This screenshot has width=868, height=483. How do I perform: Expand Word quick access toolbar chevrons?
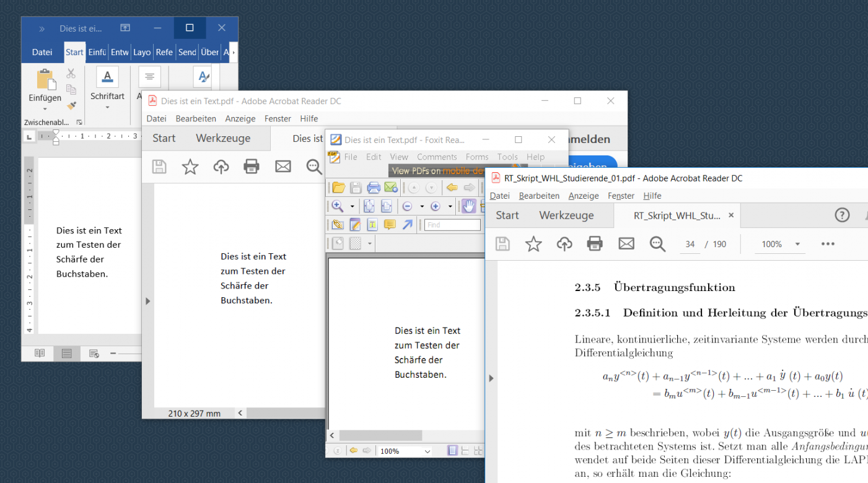tap(42, 28)
